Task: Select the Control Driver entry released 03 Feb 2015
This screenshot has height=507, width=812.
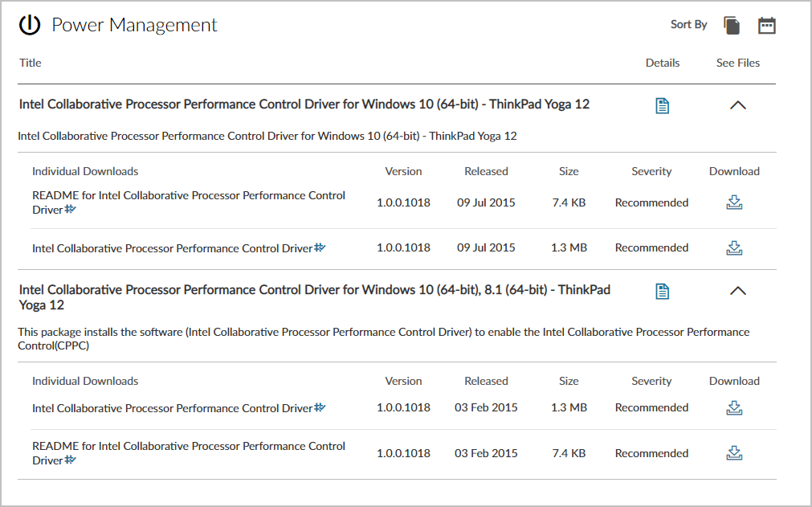Action: click(173, 408)
